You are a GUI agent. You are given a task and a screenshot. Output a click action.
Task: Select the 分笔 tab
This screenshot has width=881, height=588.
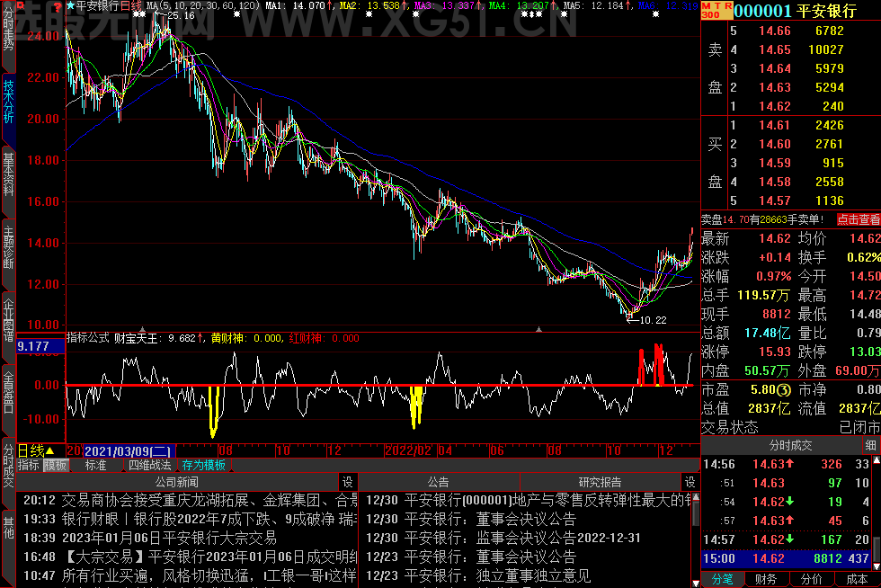tap(722, 579)
